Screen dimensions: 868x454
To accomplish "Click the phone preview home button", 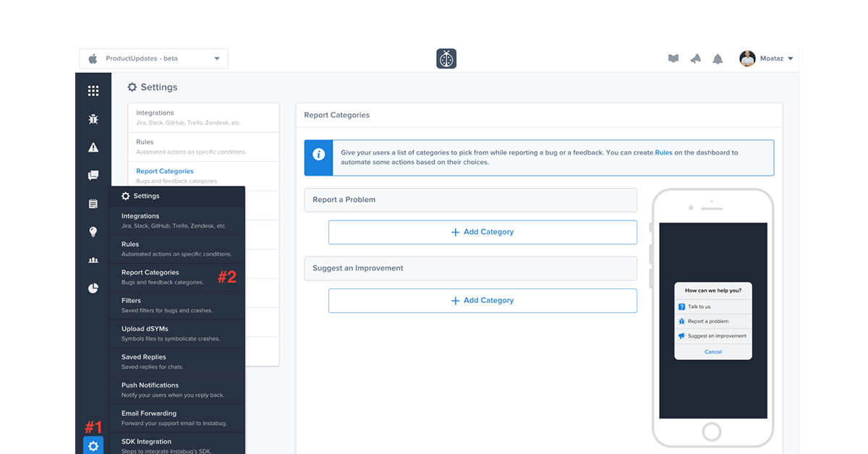I will [712, 432].
